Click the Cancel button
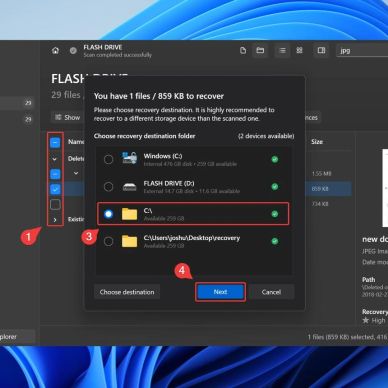The width and height of the screenshot is (388, 388). tap(271, 292)
